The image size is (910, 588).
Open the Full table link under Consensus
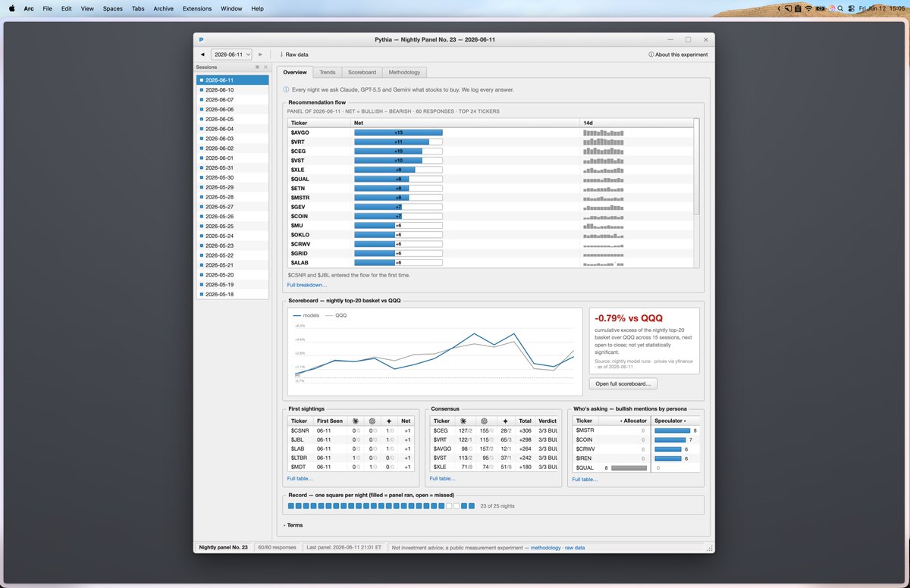click(x=442, y=479)
